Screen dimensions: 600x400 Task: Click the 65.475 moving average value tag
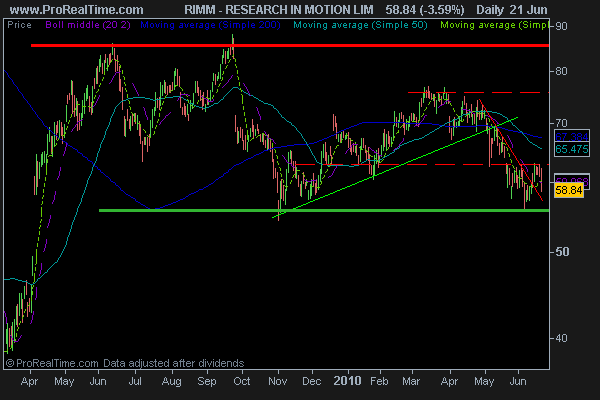(x=572, y=149)
